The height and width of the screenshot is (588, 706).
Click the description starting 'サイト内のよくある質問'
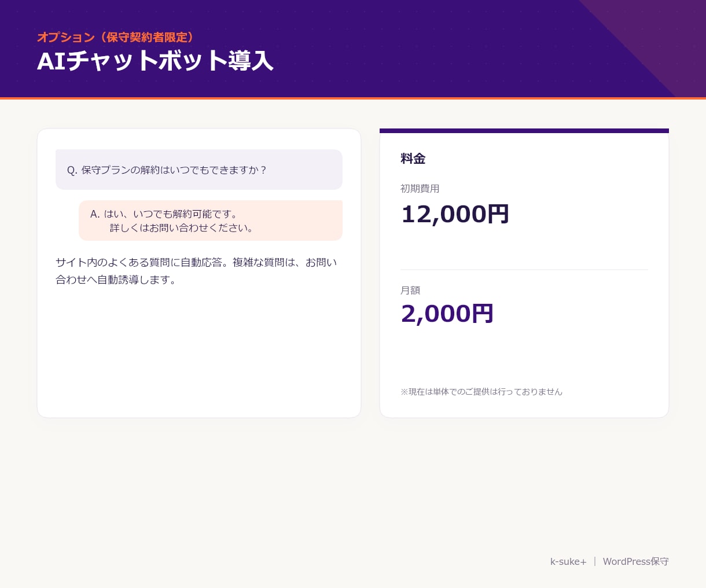coord(197,271)
